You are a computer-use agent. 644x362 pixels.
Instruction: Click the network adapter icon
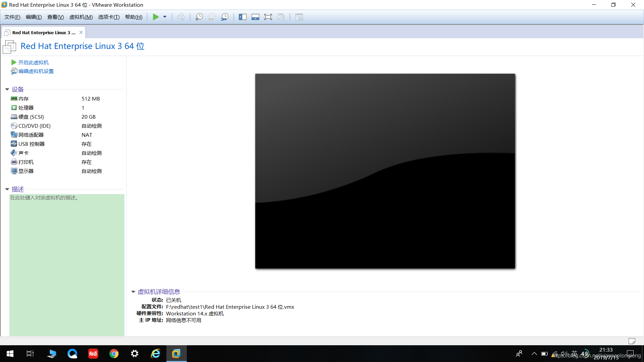tap(14, 135)
